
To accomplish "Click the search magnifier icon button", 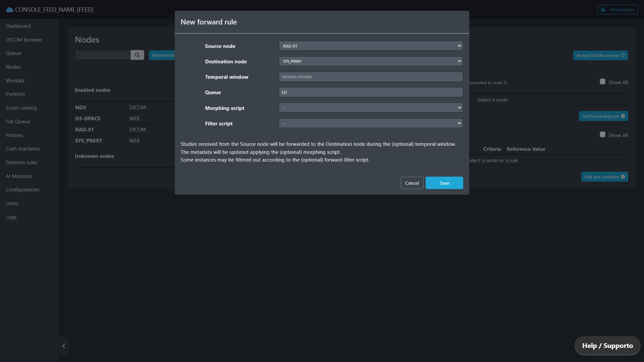I will [137, 55].
